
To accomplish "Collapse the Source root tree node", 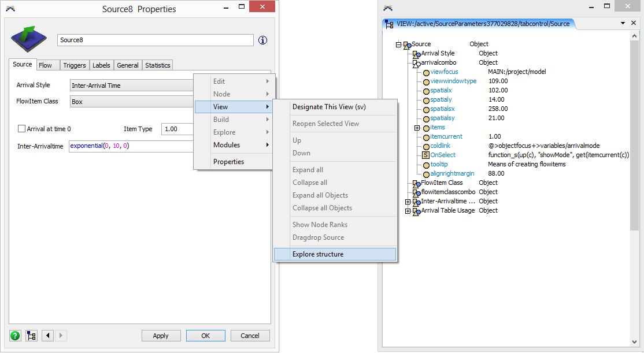I will click(x=399, y=44).
